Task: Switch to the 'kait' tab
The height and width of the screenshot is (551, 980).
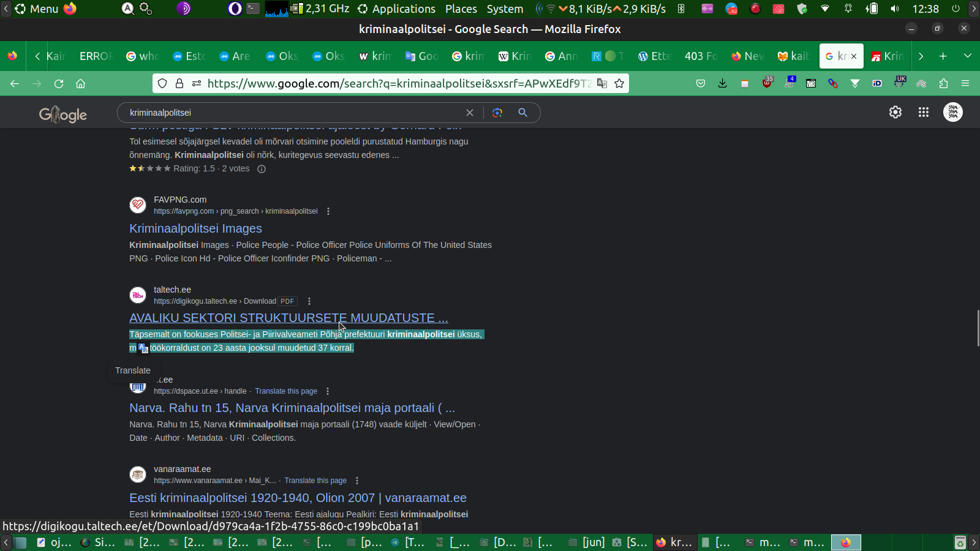Action: pyautogui.click(x=794, y=56)
